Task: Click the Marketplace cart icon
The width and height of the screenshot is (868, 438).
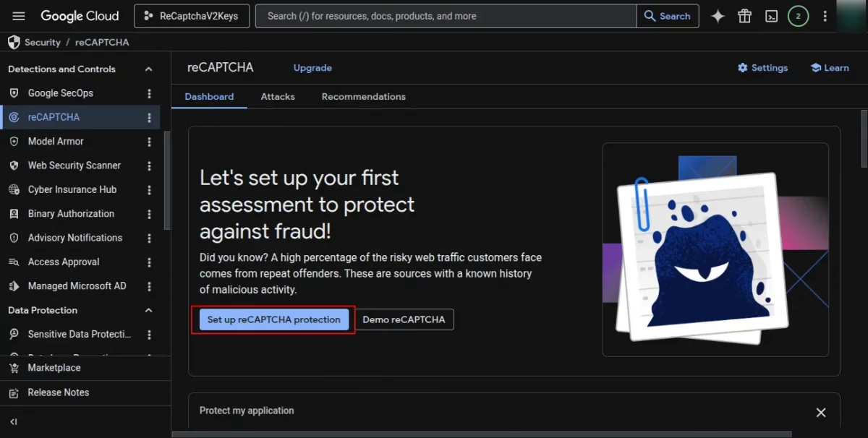Action: pyautogui.click(x=14, y=368)
